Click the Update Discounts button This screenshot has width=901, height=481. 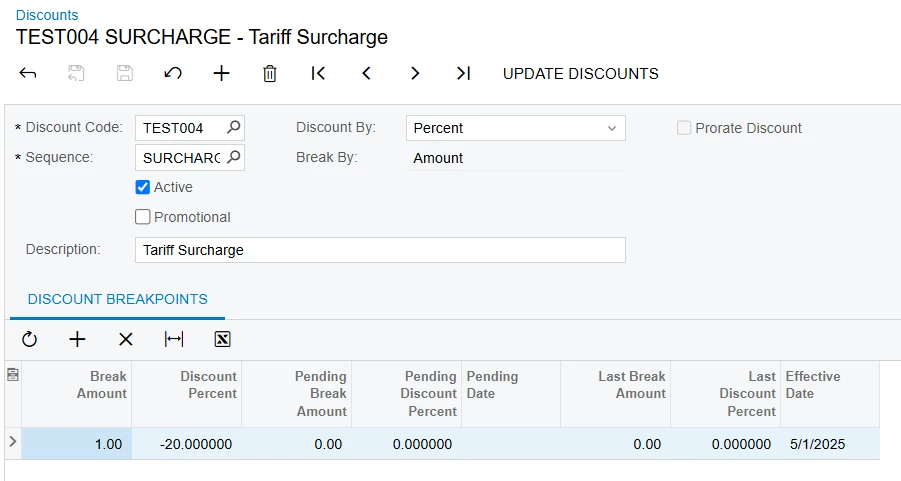pyautogui.click(x=580, y=73)
